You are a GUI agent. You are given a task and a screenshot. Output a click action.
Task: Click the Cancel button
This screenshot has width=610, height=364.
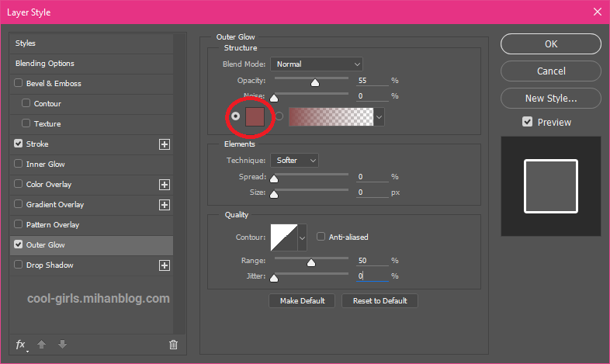(551, 71)
